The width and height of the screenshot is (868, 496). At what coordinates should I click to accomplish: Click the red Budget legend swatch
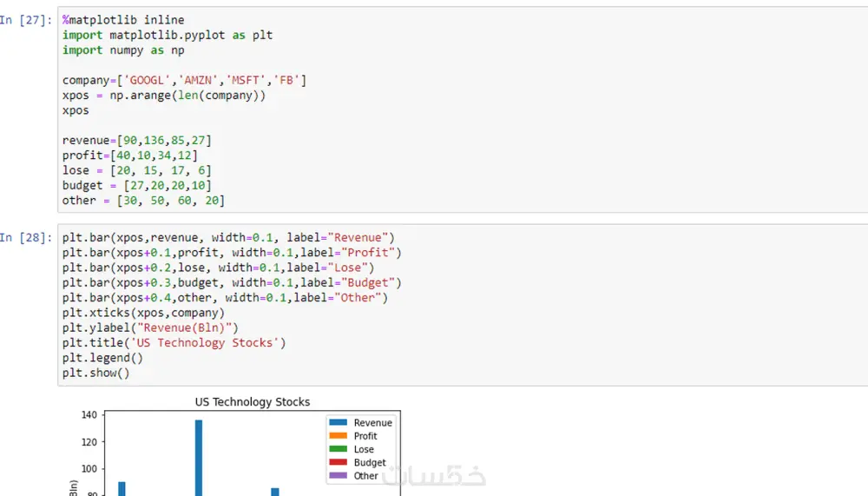[x=337, y=463]
